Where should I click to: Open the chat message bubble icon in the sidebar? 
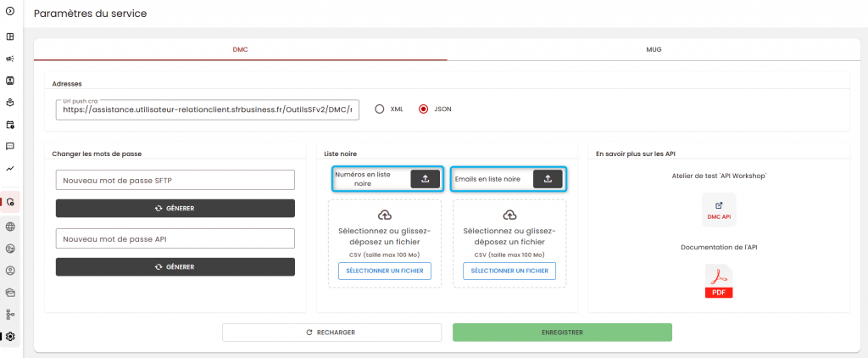click(10, 146)
